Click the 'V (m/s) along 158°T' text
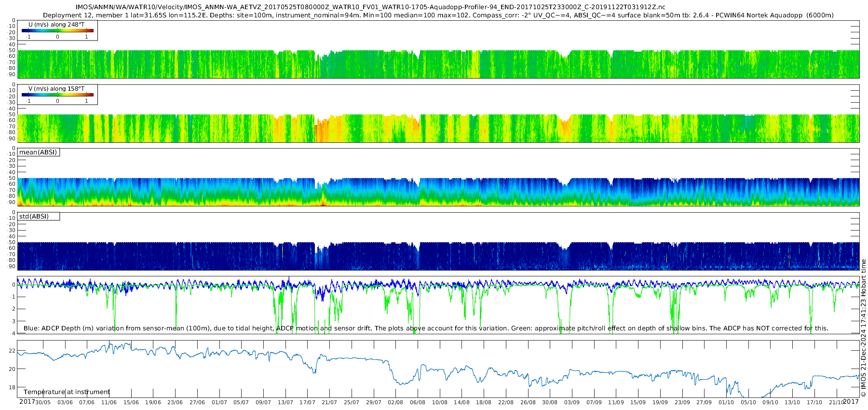The image size is (868, 410). 56,89
